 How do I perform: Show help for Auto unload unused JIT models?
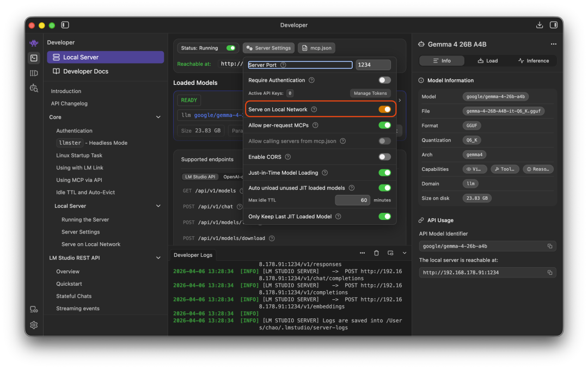click(352, 188)
